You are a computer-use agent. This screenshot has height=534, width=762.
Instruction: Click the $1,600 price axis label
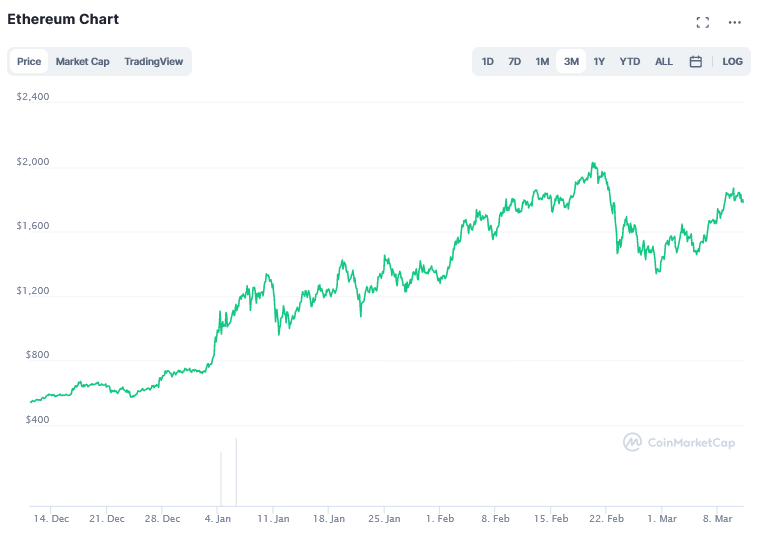[33, 225]
